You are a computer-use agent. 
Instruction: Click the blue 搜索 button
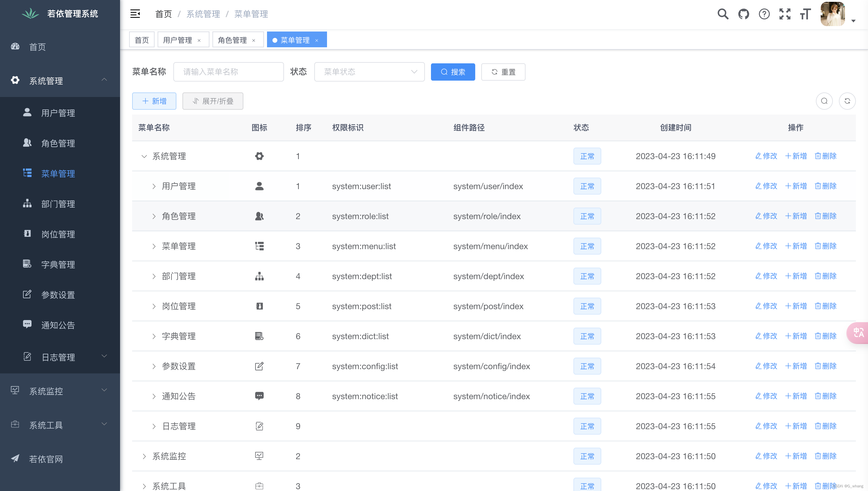click(x=452, y=72)
